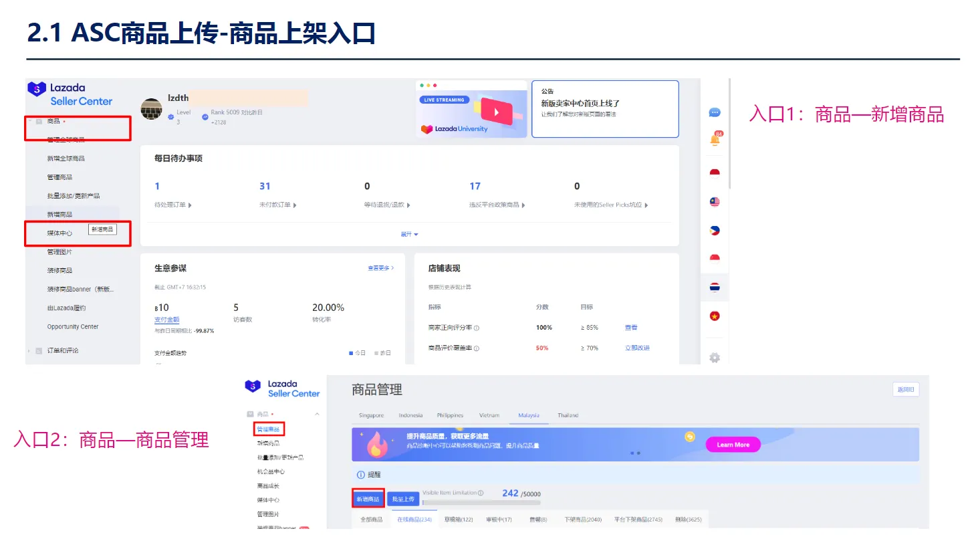Click the Learn More banner button
This screenshot has height=551, width=980.
point(733,444)
